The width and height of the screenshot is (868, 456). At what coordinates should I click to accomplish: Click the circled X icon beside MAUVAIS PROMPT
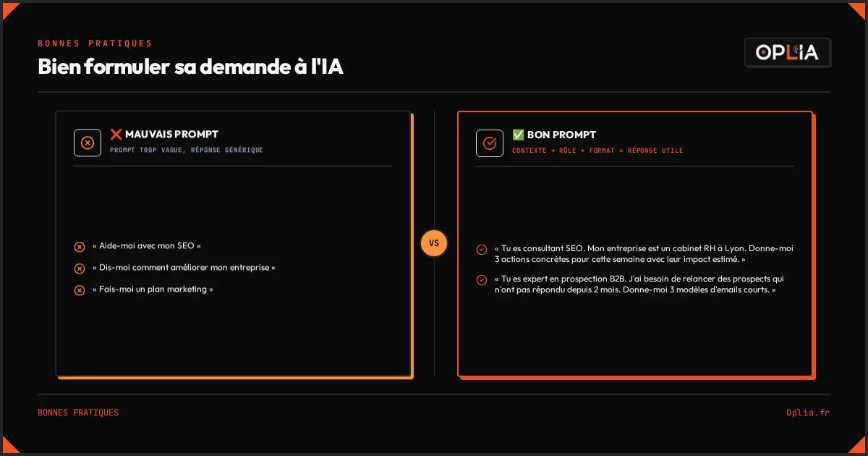88,143
